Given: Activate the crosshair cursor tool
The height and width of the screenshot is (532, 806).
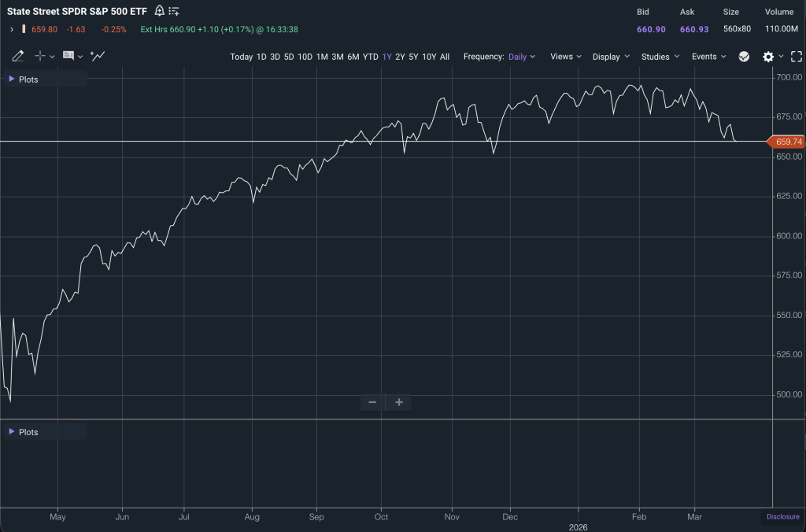Looking at the screenshot, I should point(39,56).
